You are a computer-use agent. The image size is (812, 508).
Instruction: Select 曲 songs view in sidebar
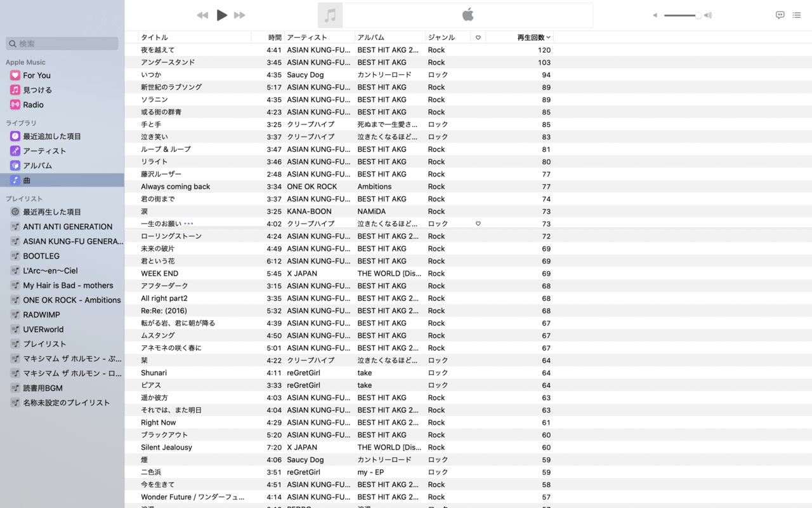tap(62, 180)
